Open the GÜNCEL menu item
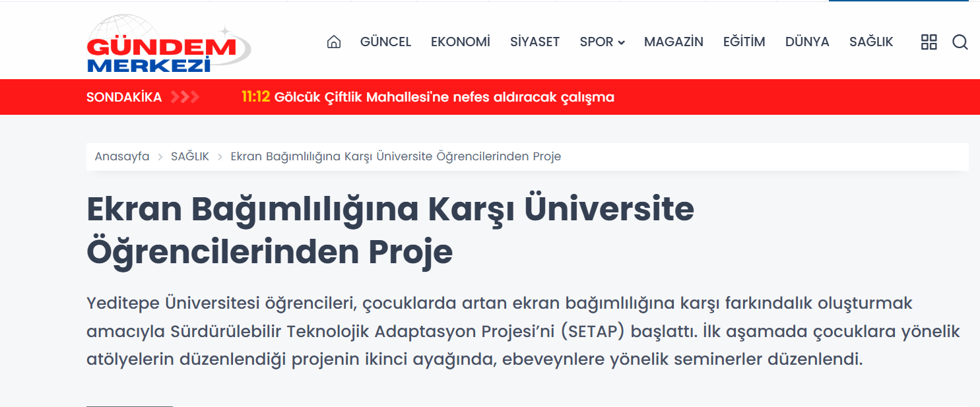This screenshot has height=407, width=980. tap(385, 42)
